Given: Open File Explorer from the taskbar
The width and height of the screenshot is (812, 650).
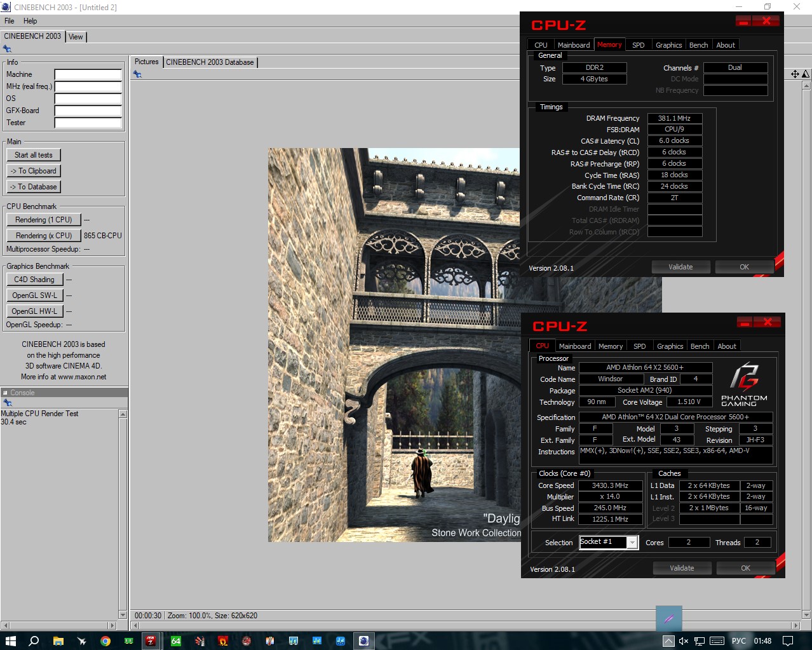Looking at the screenshot, I should pos(58,640).
